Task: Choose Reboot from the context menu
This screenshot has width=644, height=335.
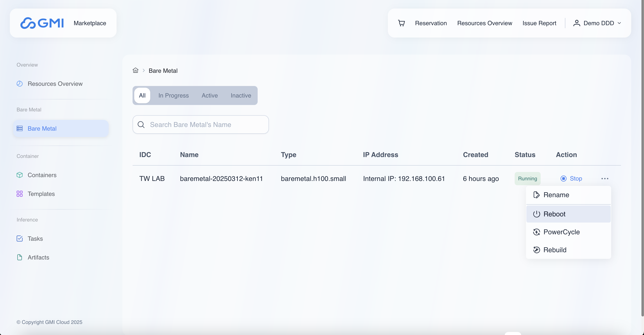Action: [568, 214]
